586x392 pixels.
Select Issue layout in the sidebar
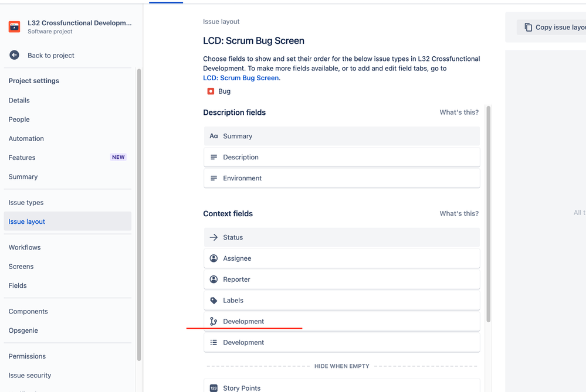[67, 221]
